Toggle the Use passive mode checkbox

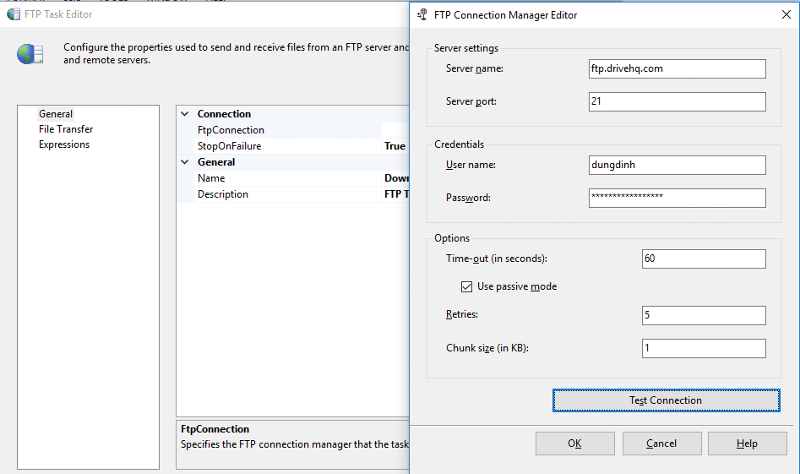[x=466, y=287]
